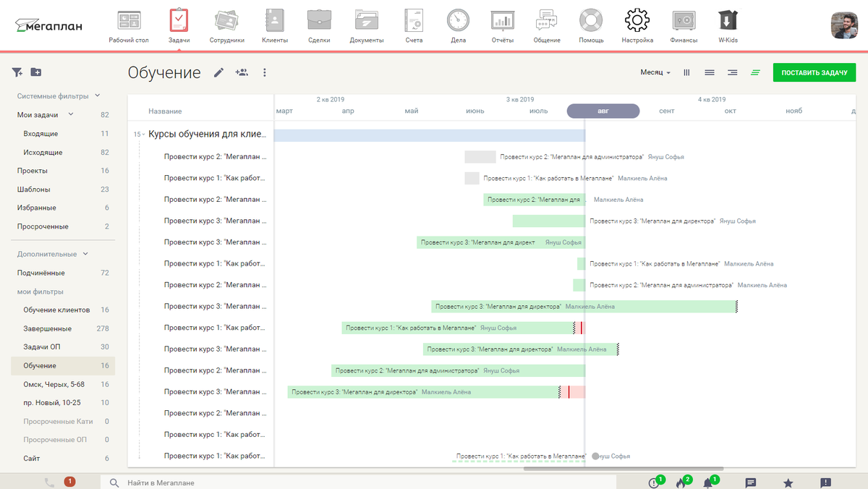Click the Мегаплан logo
This screenshot has height=489, width=868.
[x=49, y=26]
